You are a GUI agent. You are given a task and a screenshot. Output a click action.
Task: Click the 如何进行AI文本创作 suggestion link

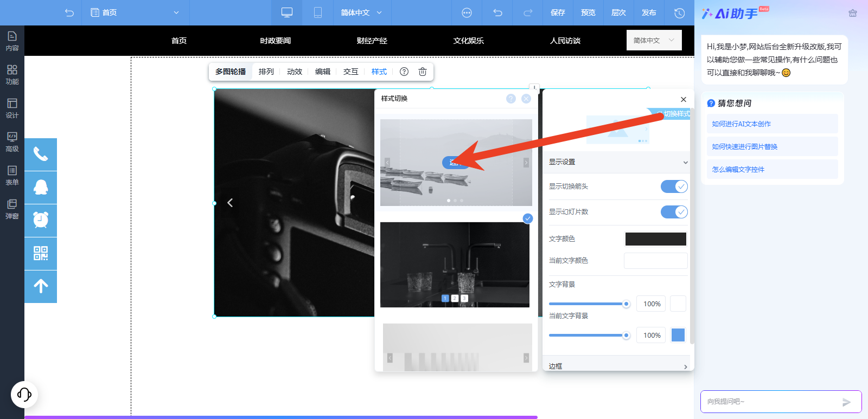point(742,124)
